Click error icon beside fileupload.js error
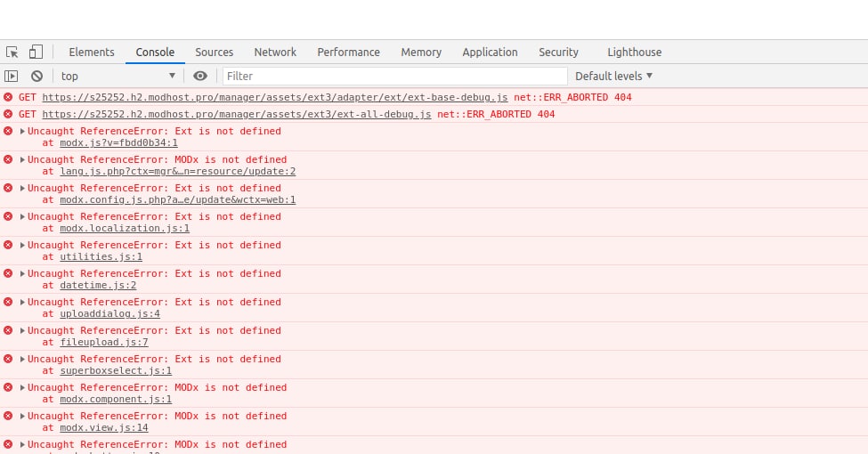The height and width of the screenshot is (454, 868). pos(8,330)
